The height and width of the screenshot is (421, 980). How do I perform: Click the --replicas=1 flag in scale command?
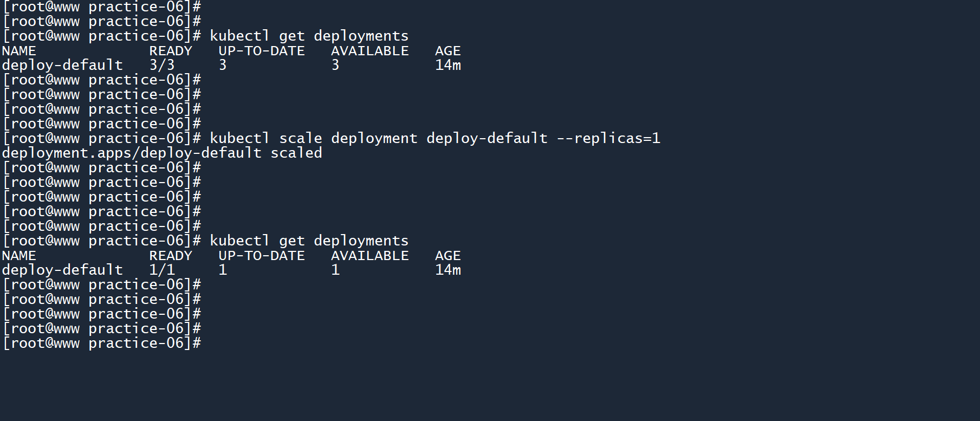(608, 139)
